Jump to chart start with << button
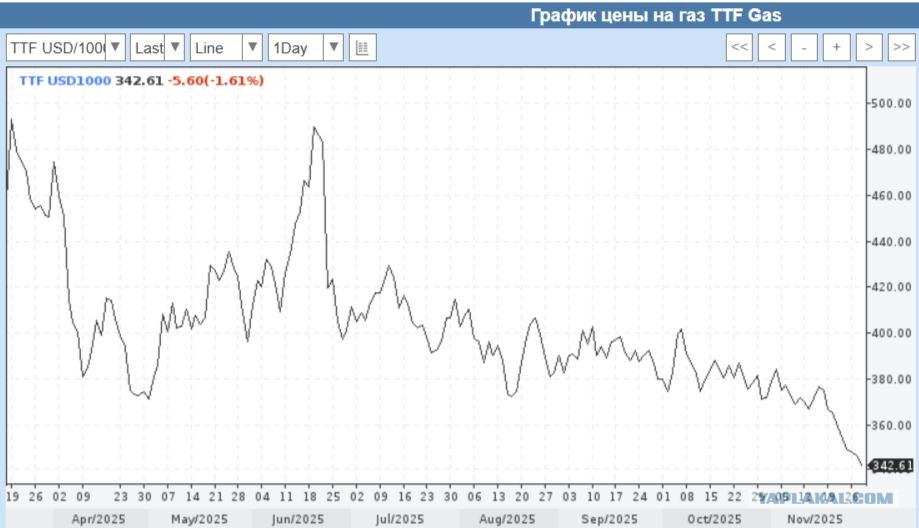 (x=739, y=47)
